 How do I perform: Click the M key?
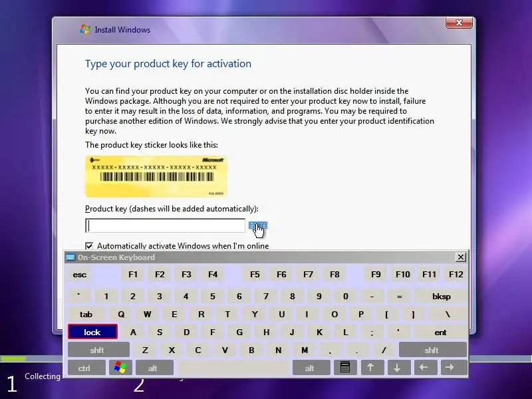pos(305,350)
